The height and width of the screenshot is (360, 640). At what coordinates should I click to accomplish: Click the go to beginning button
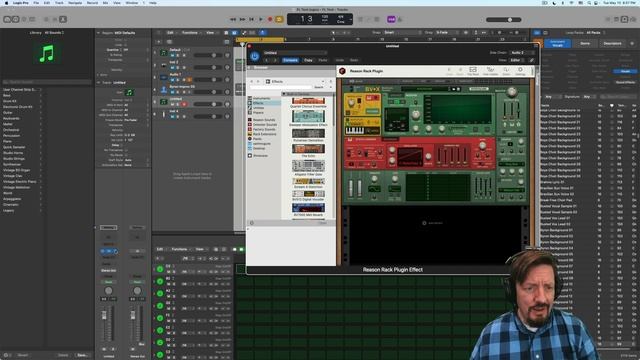[x=252, y=19]
